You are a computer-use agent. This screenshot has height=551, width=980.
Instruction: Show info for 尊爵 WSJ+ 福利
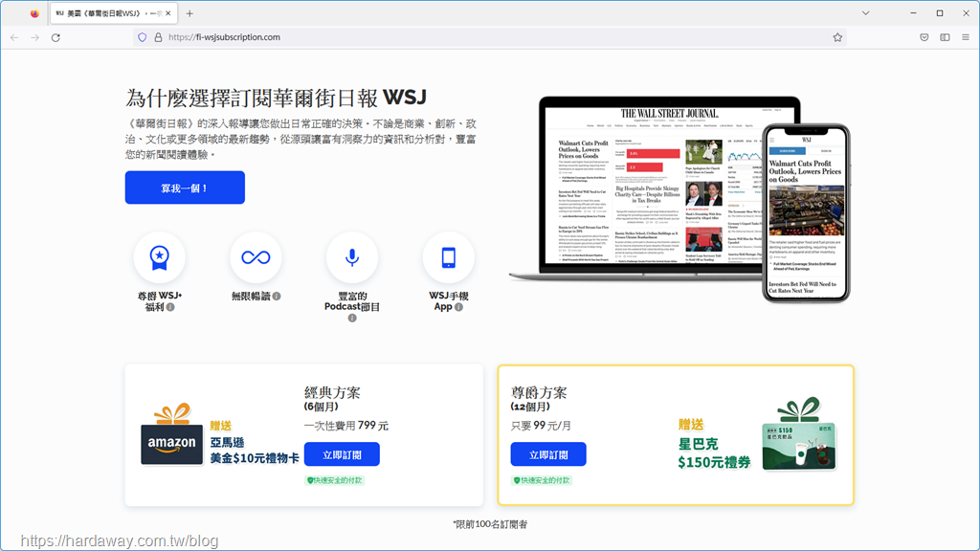coord(170,307)
